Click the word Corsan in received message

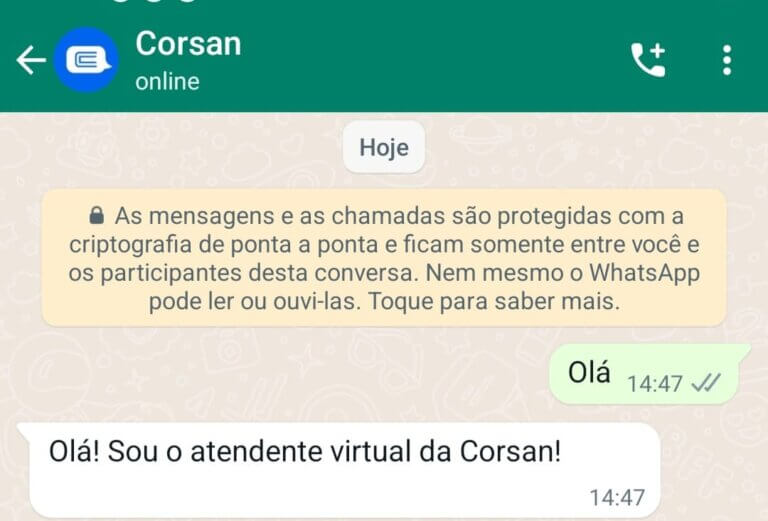[x=510, y=451]
